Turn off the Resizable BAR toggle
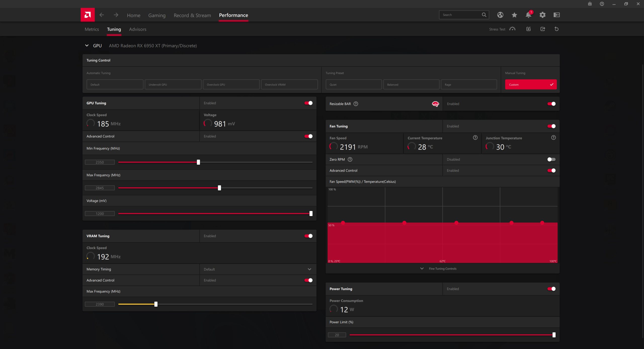Viewport: 644px width, 349px height. click(551, 104)
